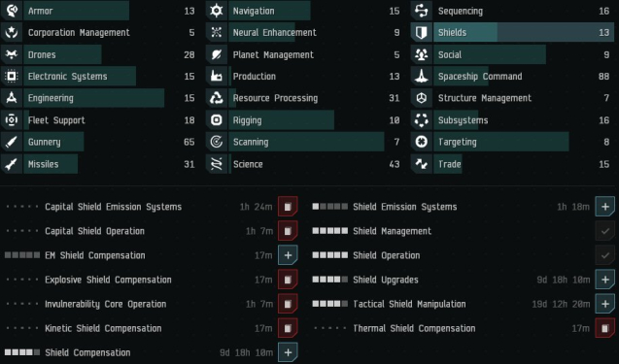Image resolution: width=619 pixels, height=364 pixels.
Task: Select the Spaceship Command ship icon
Action: (x=421, y=76)
